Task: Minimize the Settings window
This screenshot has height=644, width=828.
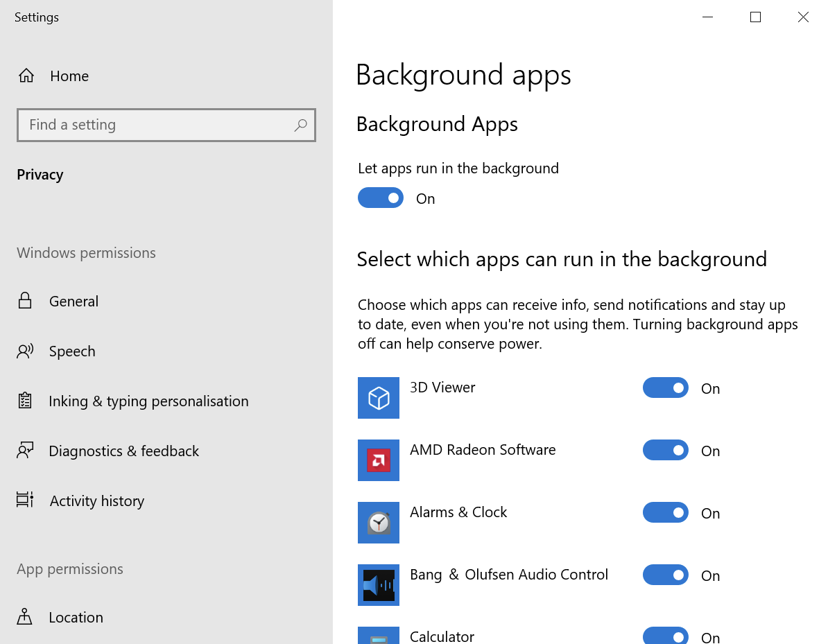Action: [x=707, y=17]
